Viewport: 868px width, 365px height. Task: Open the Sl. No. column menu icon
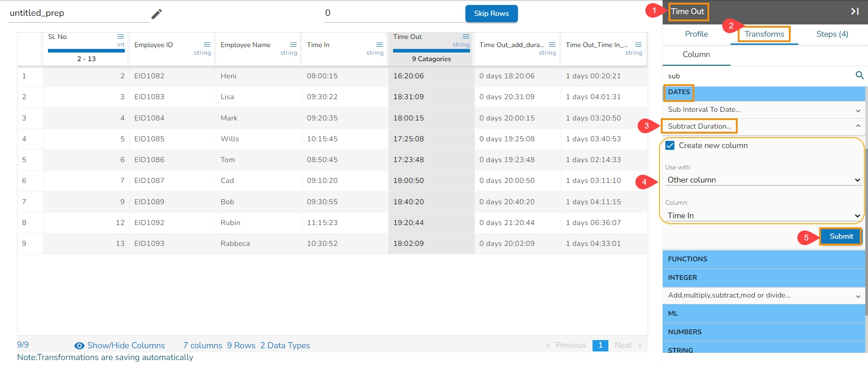click(121, 36)
